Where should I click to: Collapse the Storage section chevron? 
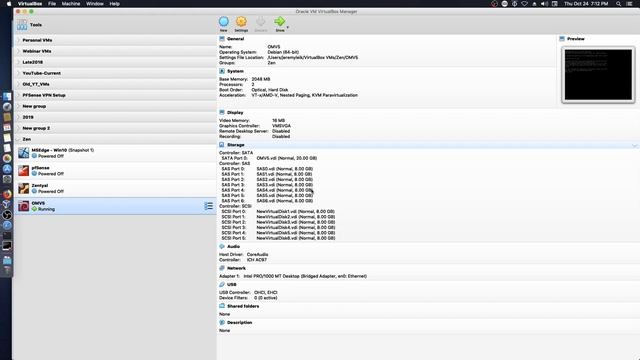[x=635, y=145]
